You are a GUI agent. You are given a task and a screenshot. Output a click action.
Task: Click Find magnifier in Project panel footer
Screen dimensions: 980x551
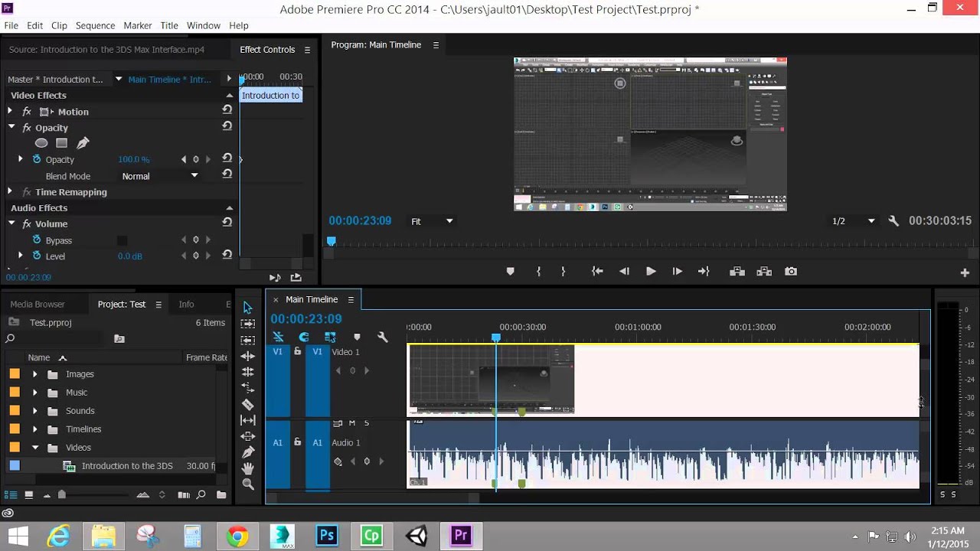point(201,495)
